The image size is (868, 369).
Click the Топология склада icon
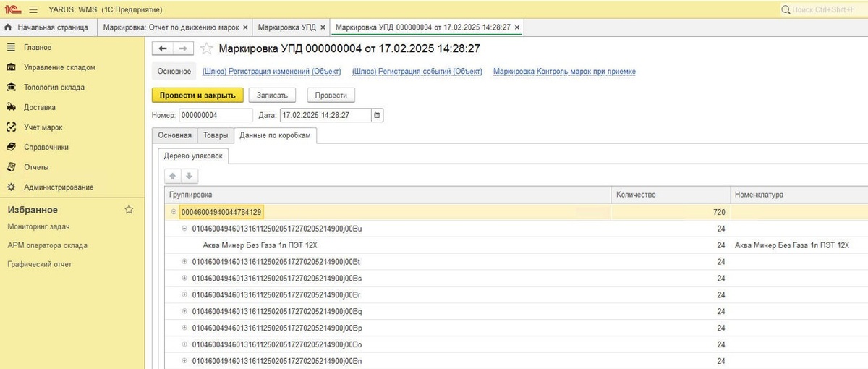(11, 87)
